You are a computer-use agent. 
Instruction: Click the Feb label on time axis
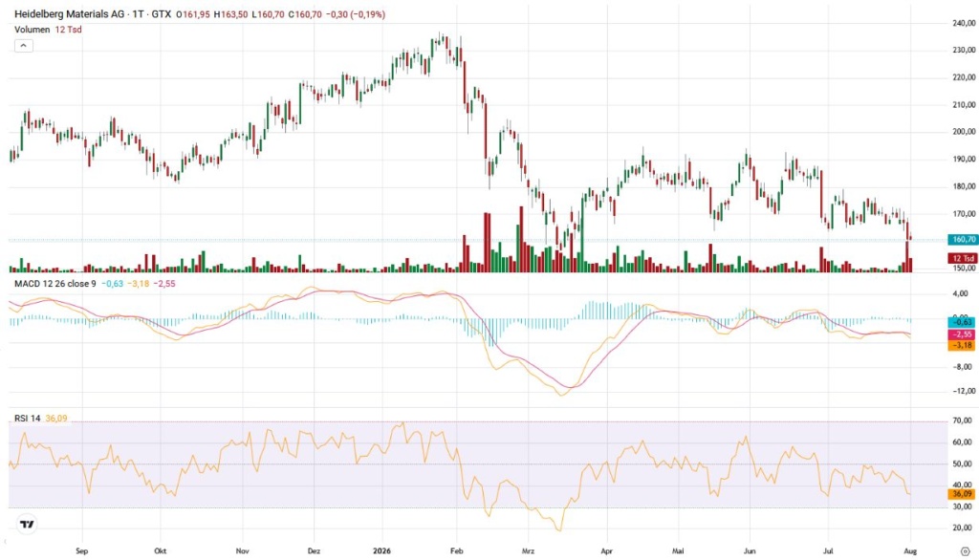coord(456,551)
